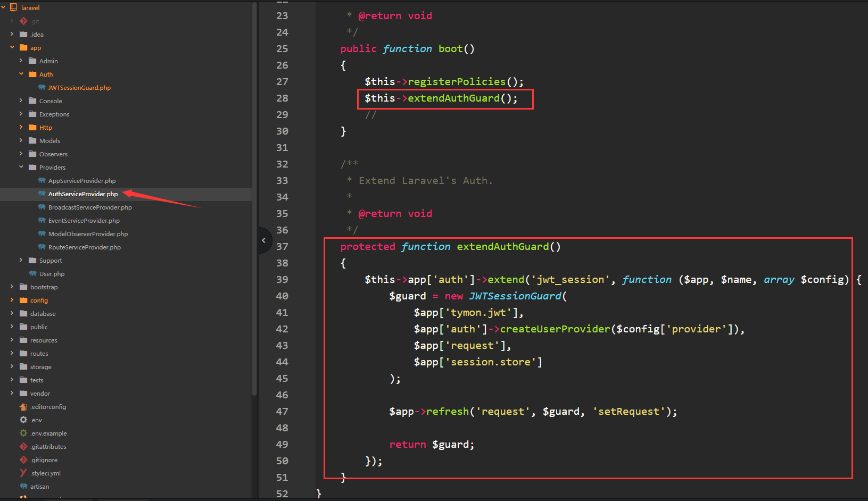Select the database folder
Image resolution: width=868 pixels, height=501 pixels.
click(x=43, y=314)
